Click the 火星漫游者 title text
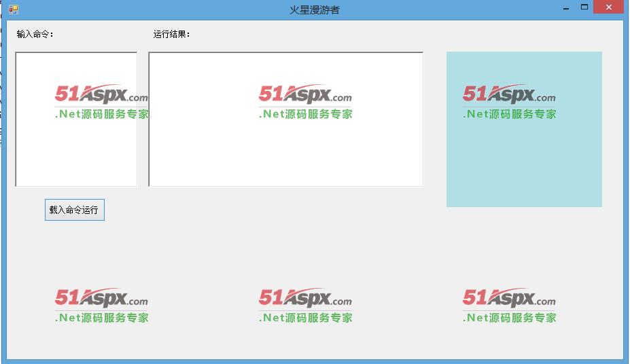The width and height of the screenshot is (630, 364). pyautogui.click(x=315, y=10)
